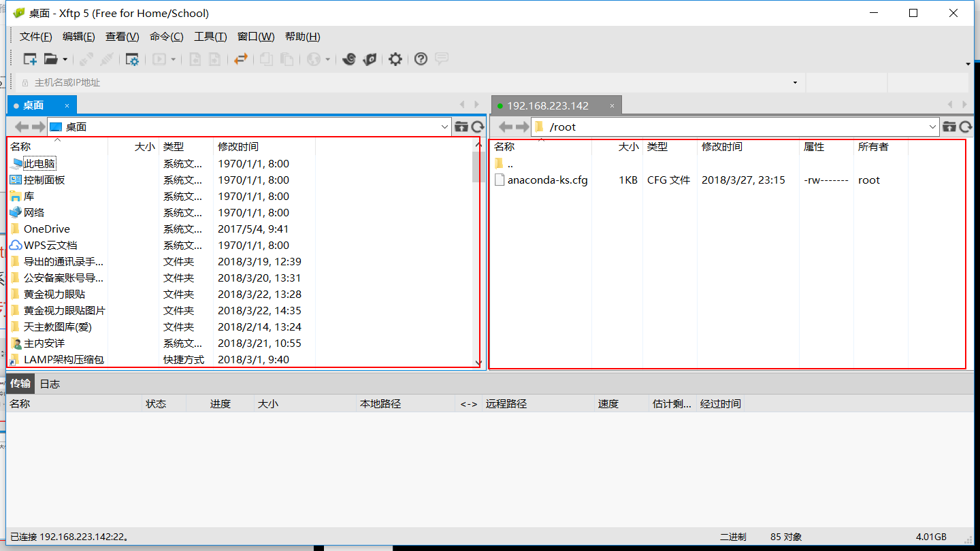Close the 桌面 tab
The height and width of the screenshot is (551, 980).
tap(67, 105)
